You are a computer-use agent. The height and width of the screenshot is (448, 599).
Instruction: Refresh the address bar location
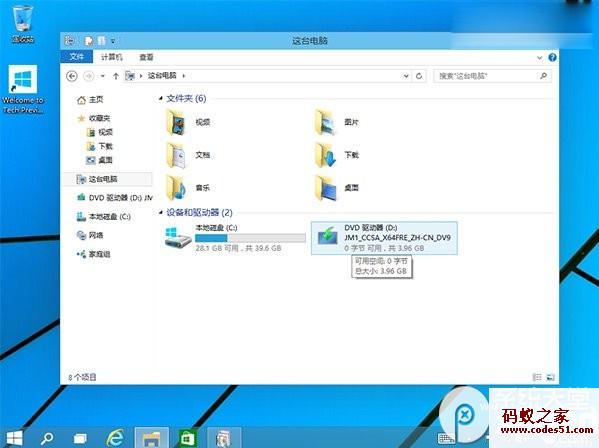(419, 76)
